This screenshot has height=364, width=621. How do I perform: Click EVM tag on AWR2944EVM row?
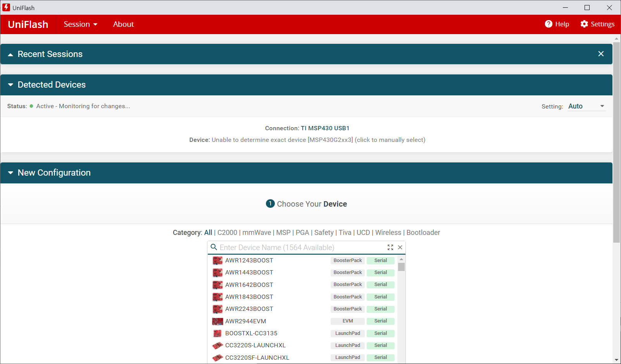pos(348,321)
